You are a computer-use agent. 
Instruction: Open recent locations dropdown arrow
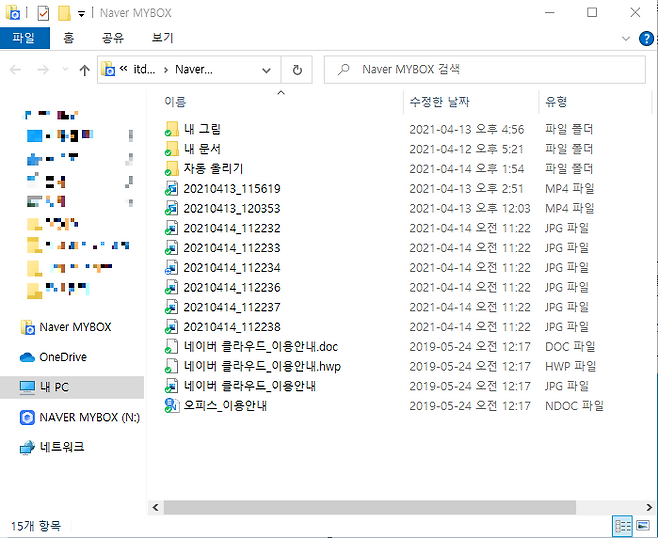65,70
